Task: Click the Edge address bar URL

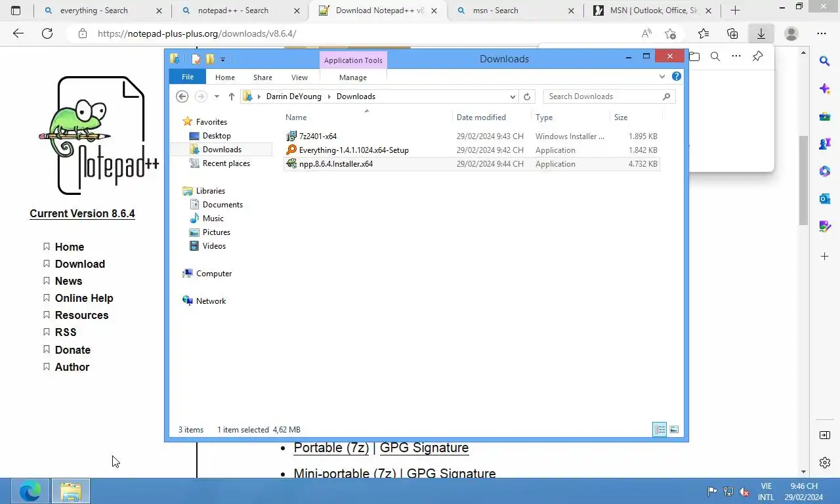Action: tap(197, 33)
